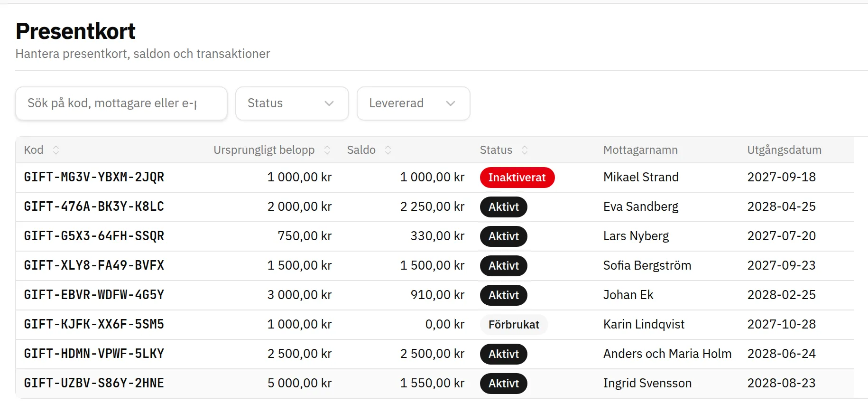Open gift card GIFT-MG3V-YBXM-2JQR
This screenshot has height=413, width=868.
coord(94,177)
